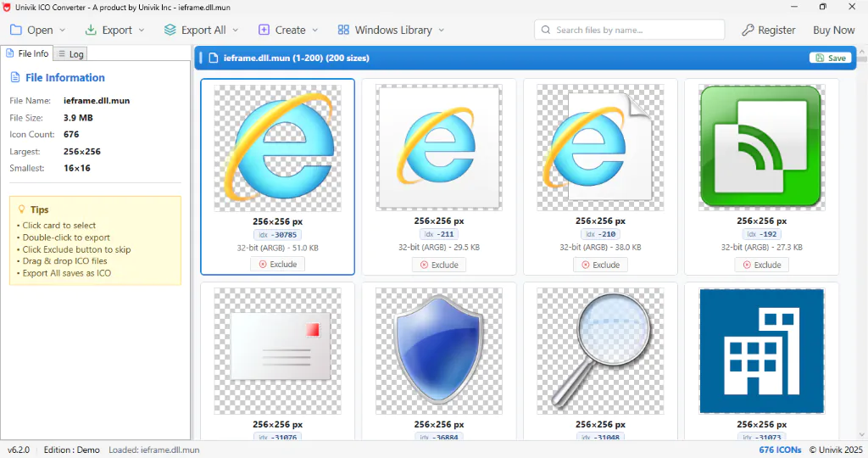This screenshot has height=458, width=868.
Task: Click the Export All saves as ICO tip
Action: pyautogui.click(x=66, y=273)
